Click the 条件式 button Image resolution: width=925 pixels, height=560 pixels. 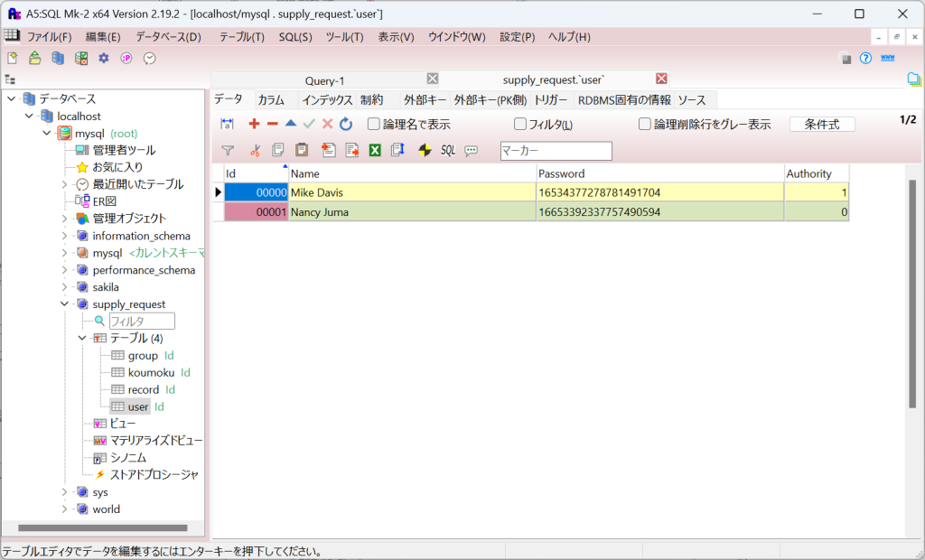coord(822,125)
